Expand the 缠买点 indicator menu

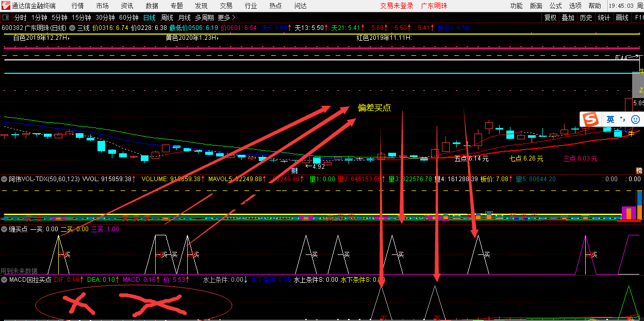(5, 229)
